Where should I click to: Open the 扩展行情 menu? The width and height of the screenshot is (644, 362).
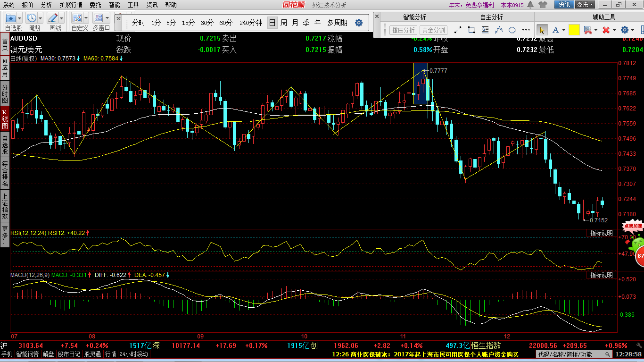[x=71, y=5]
